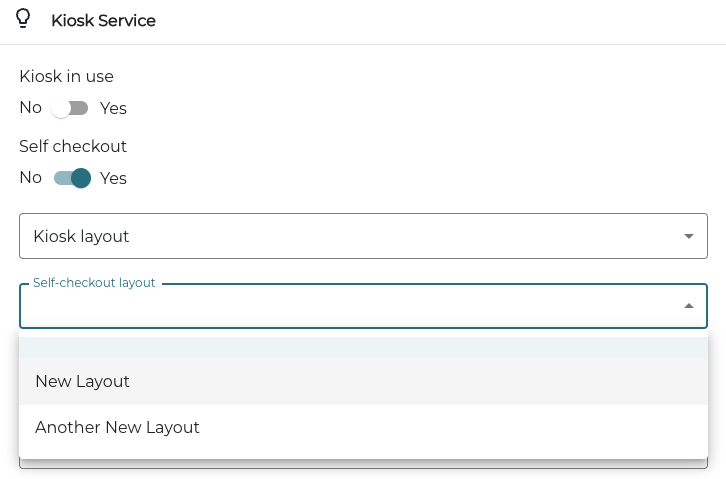Click the Self-checkout layout floating label
Screen dimensions: 726x479
94,283
